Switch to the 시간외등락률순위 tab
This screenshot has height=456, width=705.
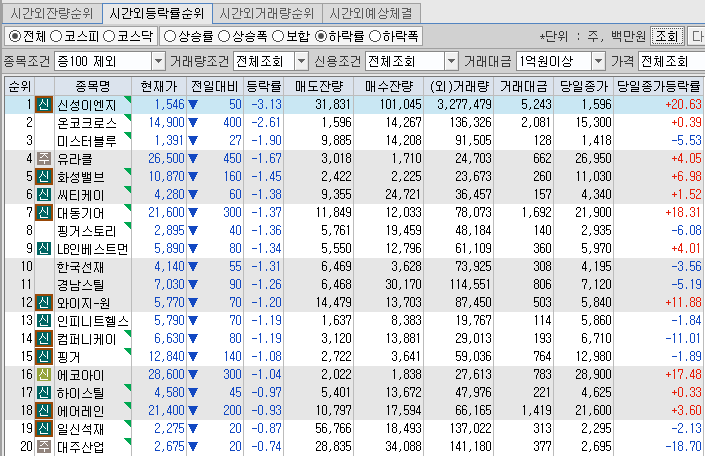[x=157, y=13]
